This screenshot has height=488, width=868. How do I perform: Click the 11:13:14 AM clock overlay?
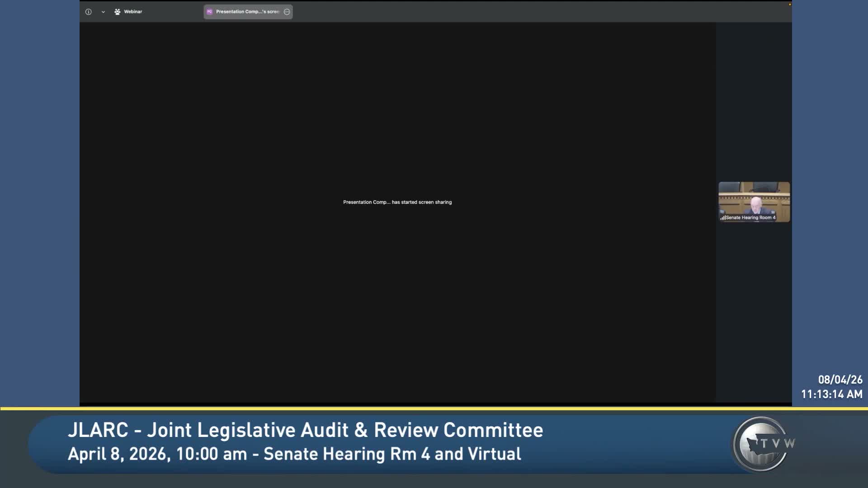(x=831, y=394)
